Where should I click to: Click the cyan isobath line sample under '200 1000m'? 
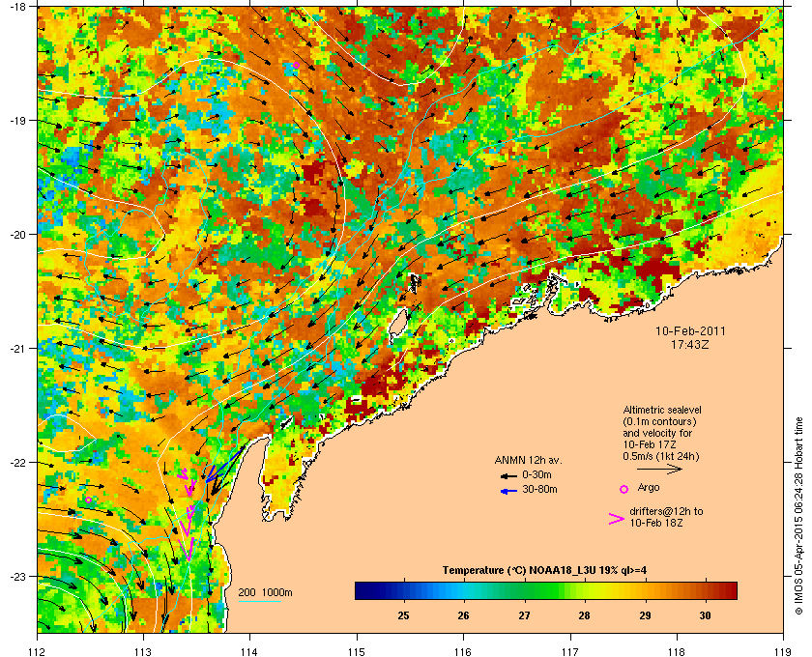259,602
